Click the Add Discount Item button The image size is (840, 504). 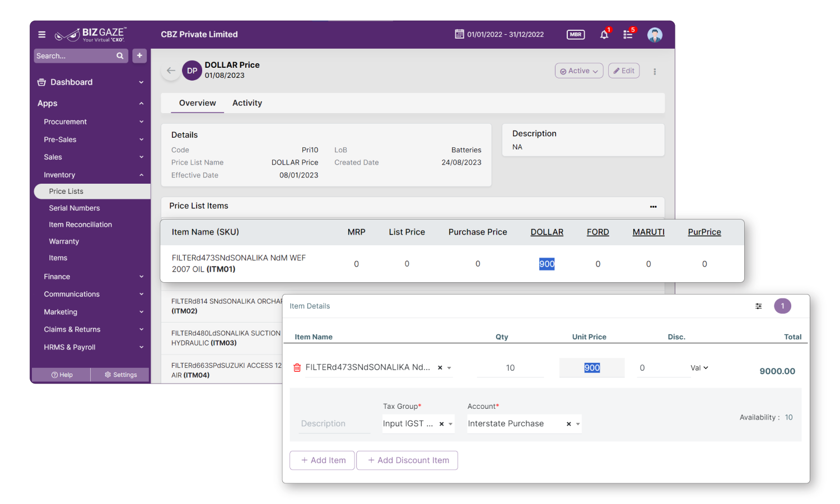click(407, 460)
